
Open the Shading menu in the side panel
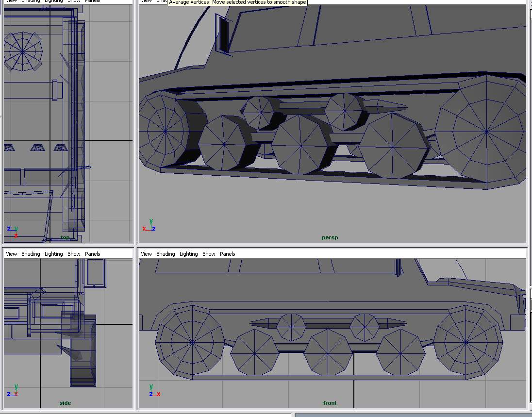point(31,254)
